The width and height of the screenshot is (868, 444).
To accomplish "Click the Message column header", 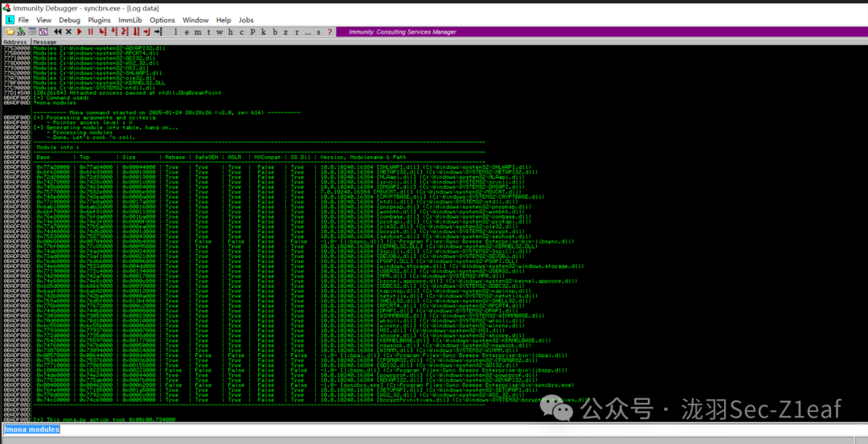I will pyautogui.click(x=449, y=42).
